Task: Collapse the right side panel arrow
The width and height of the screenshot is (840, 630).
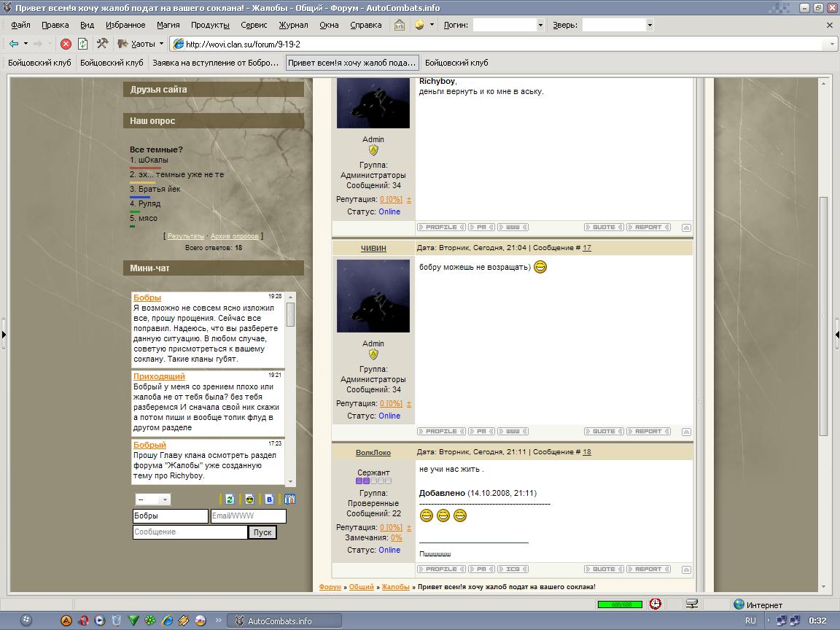Action: pyautogui.click(x=837, y=334)
